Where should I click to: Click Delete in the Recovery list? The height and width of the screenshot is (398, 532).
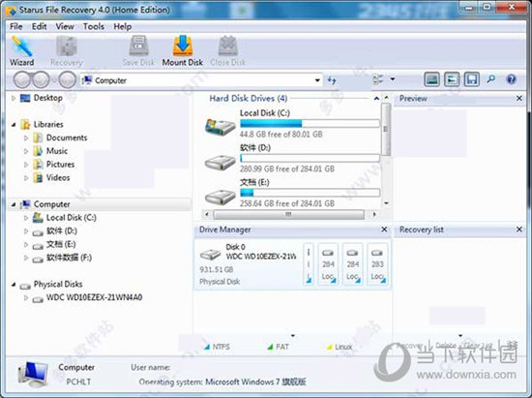point(446,346)
